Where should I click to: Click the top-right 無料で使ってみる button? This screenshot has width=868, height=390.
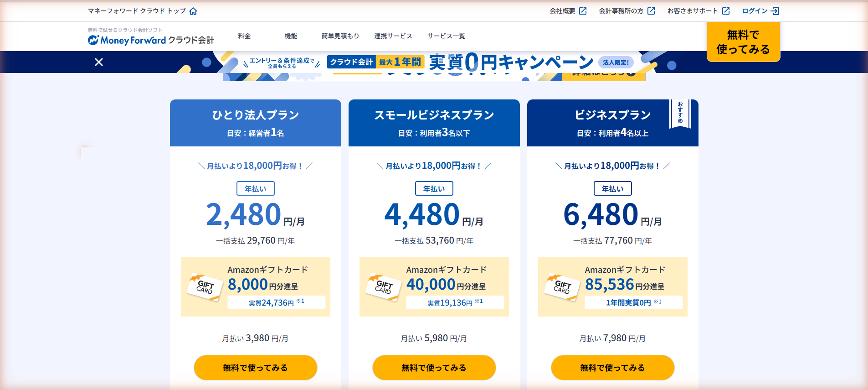click(x=743, y=42)
